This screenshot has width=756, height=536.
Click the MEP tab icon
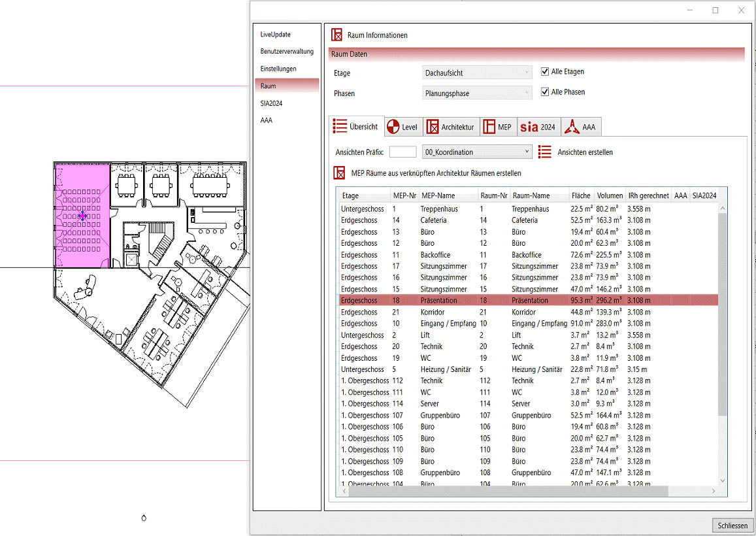[489, 127]
